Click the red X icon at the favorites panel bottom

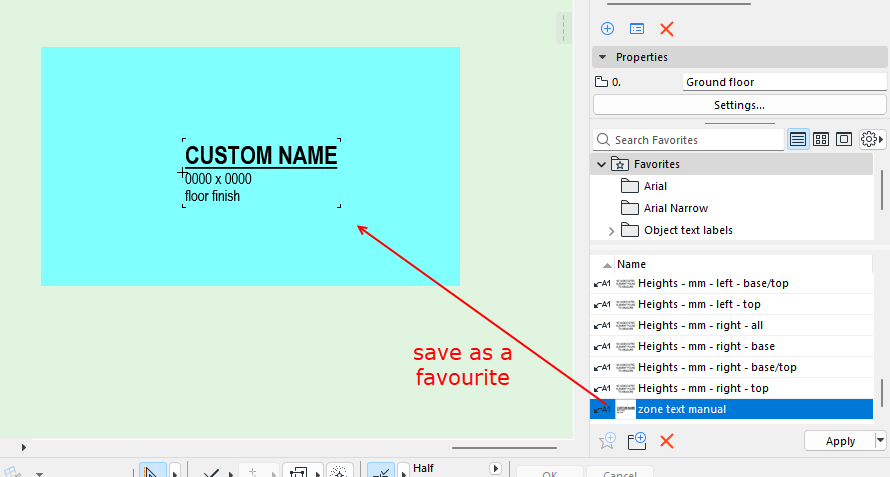tap(667, 441)
